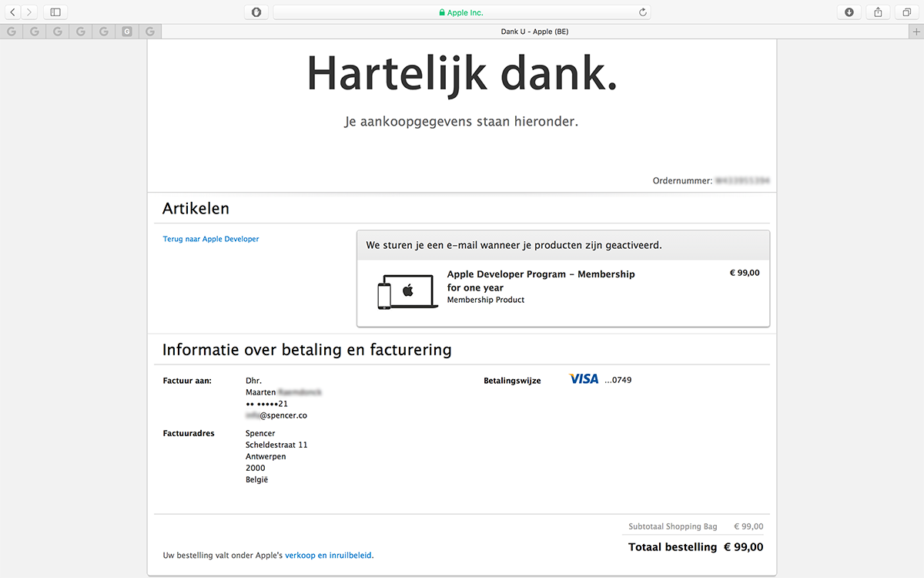The image size is (924, 578).
Task: Click the country 'België'
Action: [257, 479]
